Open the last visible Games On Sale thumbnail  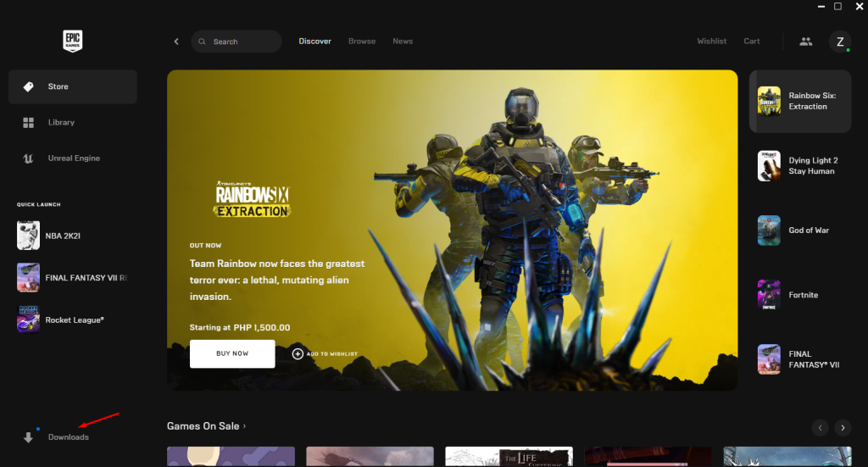coord(787,457)
